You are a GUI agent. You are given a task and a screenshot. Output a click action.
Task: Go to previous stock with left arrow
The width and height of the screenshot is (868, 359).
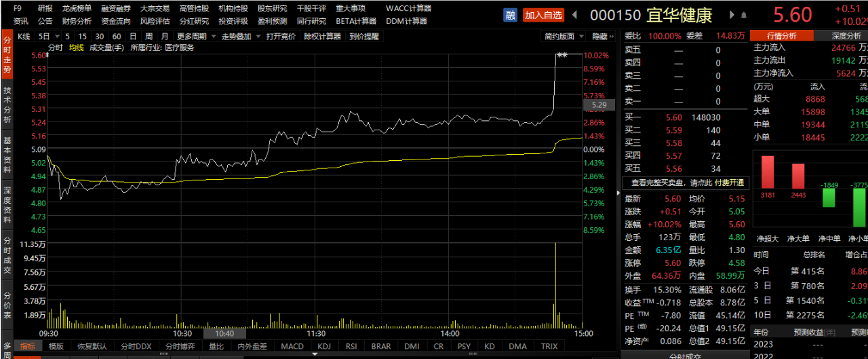point(575,14)
